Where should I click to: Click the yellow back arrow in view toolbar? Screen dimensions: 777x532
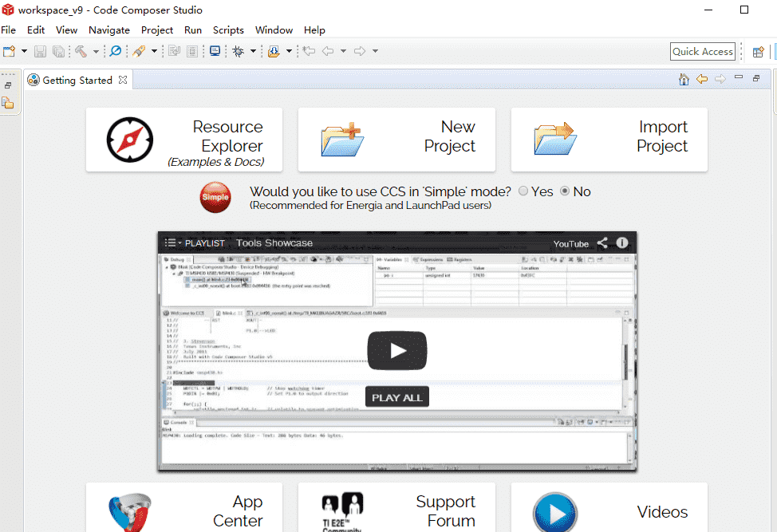coord(702,79)
